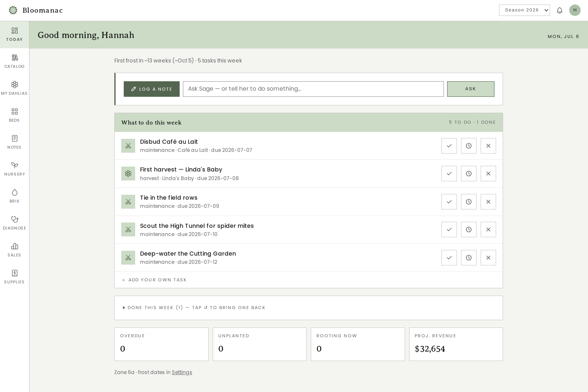This screenshot has width=588, height=392.
Task: Dismiss the spider mites scouting task
Action: pyautogui.click(x=488, y=229)
